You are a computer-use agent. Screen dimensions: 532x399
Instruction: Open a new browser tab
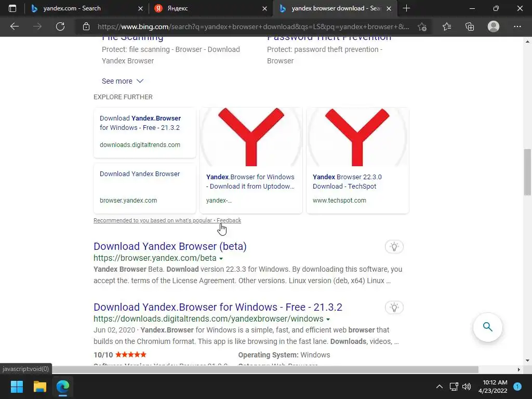click(406, 8)
